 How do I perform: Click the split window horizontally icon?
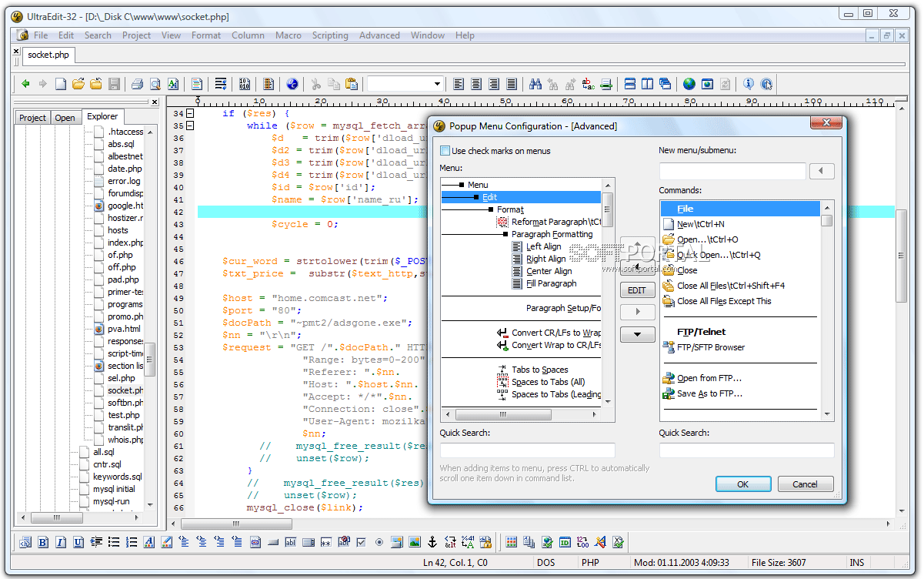click(629, 84)
